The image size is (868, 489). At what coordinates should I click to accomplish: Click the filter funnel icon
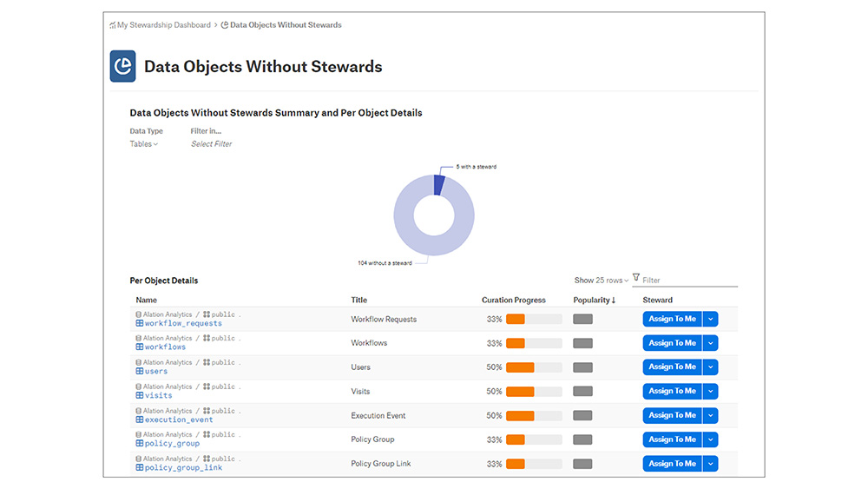click(636, 277)
